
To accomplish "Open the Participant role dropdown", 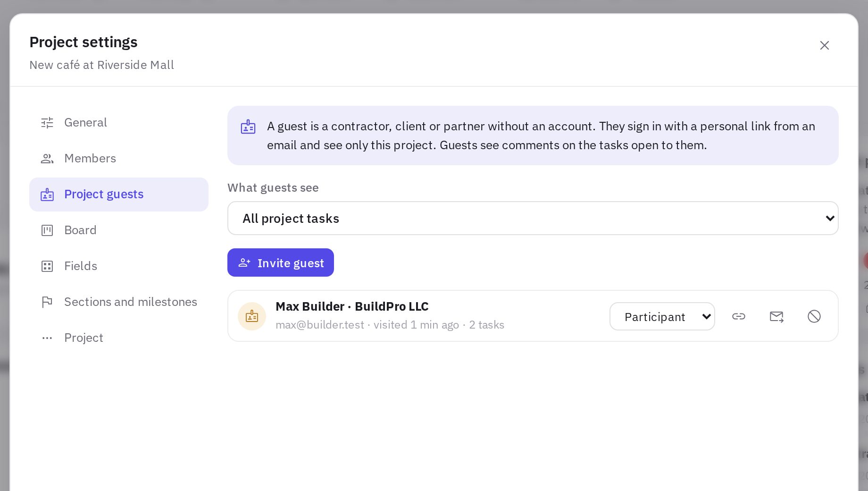I will (x=662, y=316).
